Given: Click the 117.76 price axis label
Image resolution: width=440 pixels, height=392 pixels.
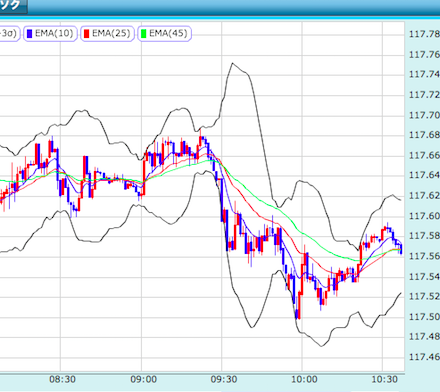Looking at the screenshot, I should 424,54.
